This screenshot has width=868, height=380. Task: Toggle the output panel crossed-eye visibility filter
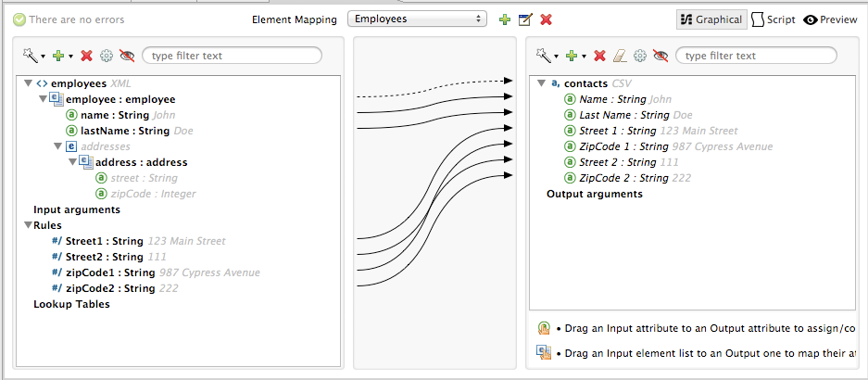pyautogui.click(x=660, y=56)
